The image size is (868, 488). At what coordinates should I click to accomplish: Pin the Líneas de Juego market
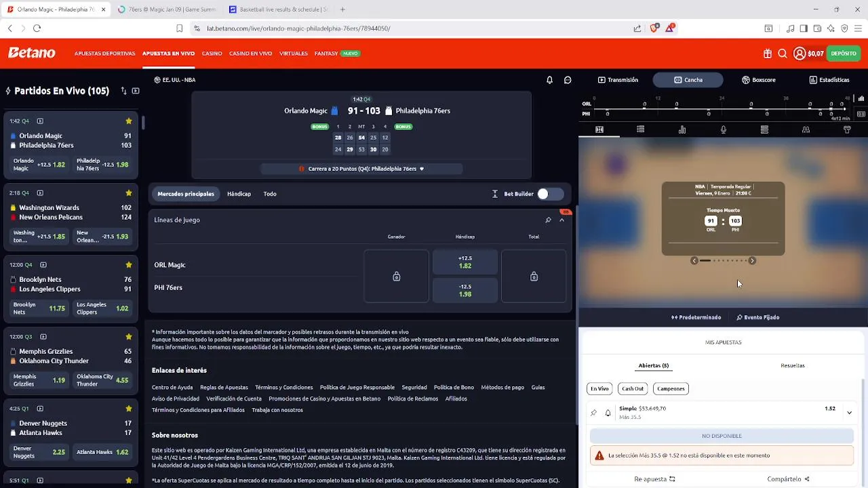pyautogui.click(x=548, y=220)
